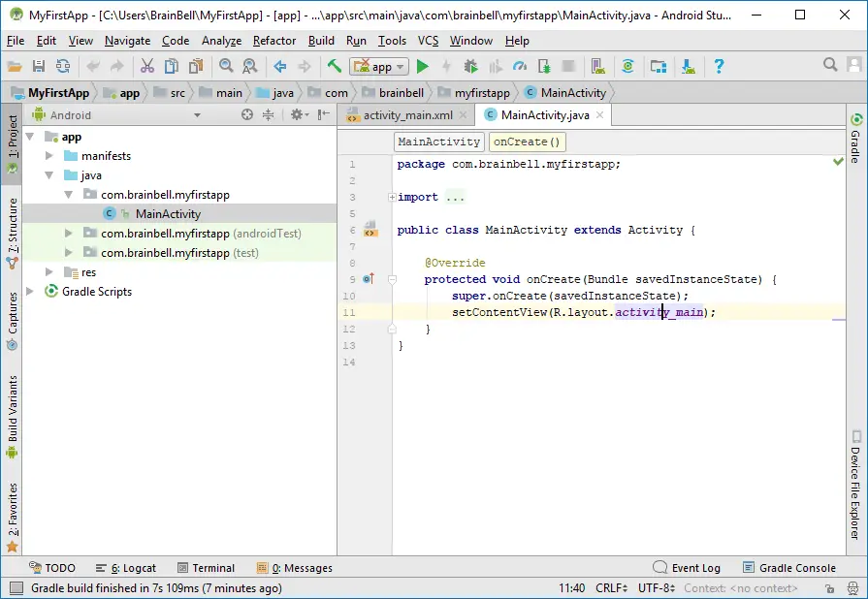Open the Gradle Console
868x599 pixels.
pyautogui.click(x=789, y=568)
